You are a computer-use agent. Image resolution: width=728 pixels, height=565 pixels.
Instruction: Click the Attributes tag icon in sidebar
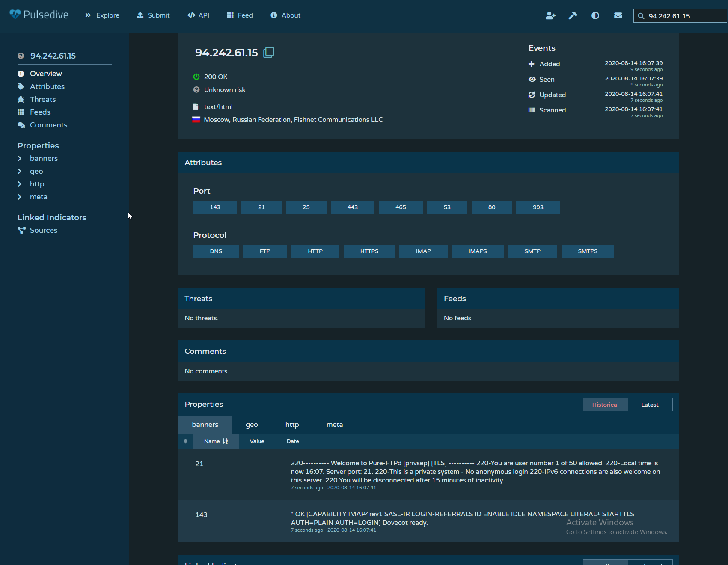(21, 86)
